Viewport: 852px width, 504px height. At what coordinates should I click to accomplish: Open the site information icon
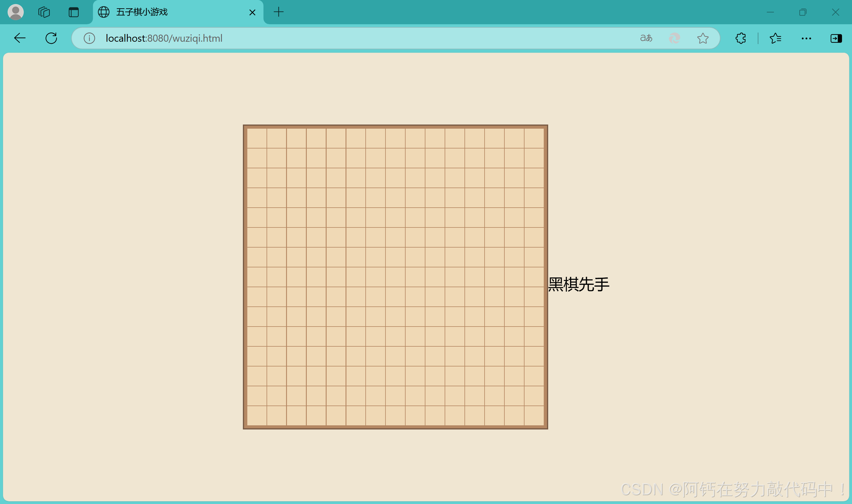89,38
